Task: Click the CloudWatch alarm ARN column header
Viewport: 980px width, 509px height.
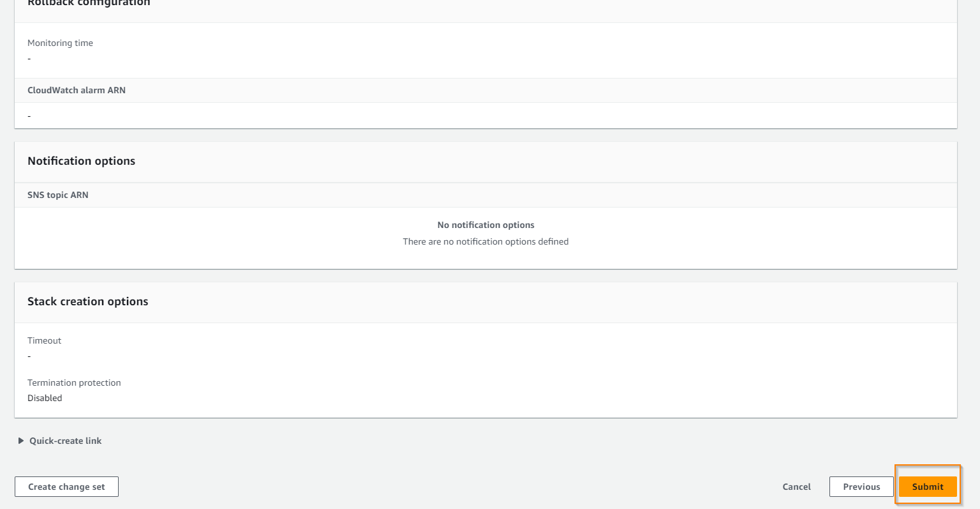Action: pos(77,90)
